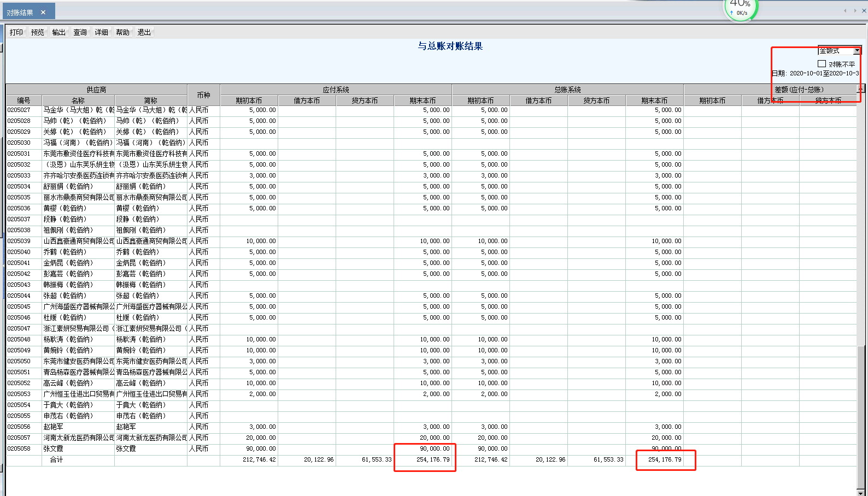This screenshot has width=868, height=496.
Task: Show 详细 details
Action: point(101,32)
